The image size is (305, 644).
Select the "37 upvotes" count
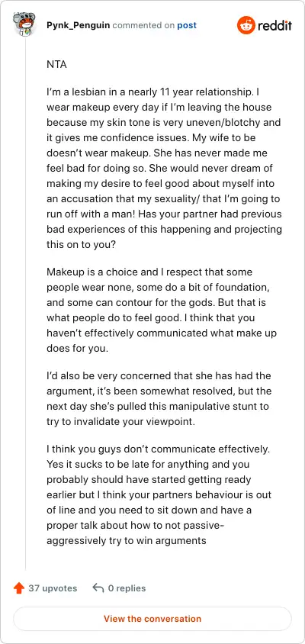tap(53, 588)
